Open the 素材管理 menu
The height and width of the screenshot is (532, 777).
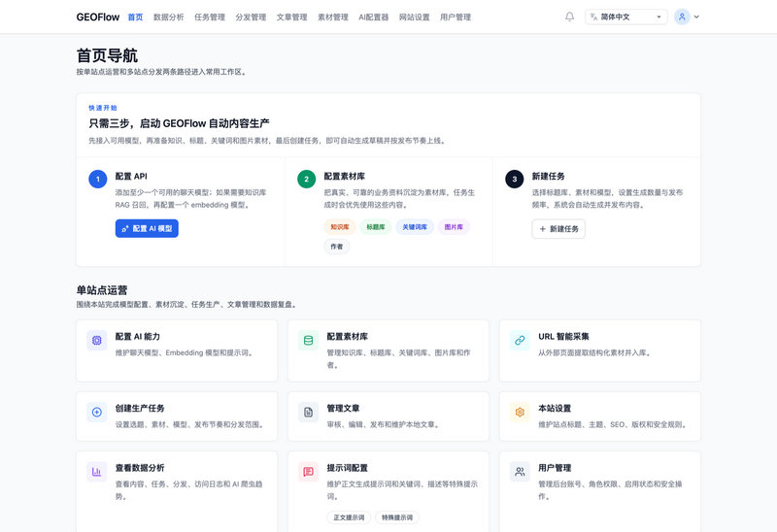pyautogui.click(x=333, y=17)
